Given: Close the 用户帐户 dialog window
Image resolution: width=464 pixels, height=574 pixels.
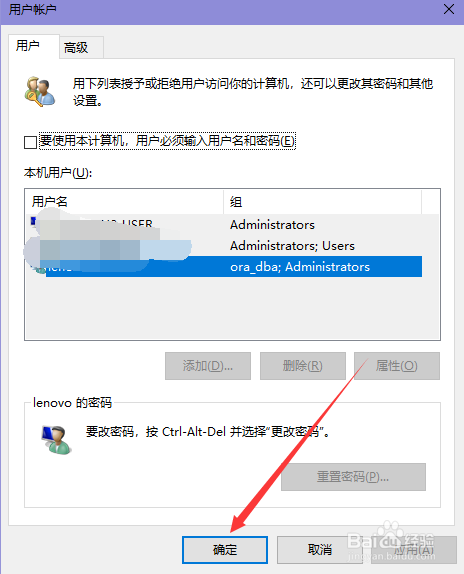Looking at the screenshot, I should pos(449,10).
